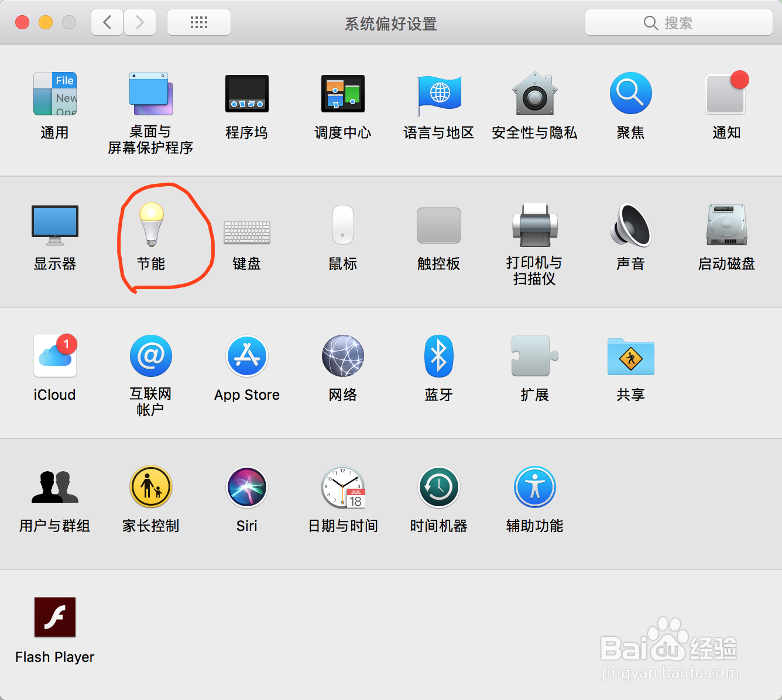Image resolution: width=782 pixels, height=700 pixels.
Task: Open the App Store preferences
Action: pos(247,356)
